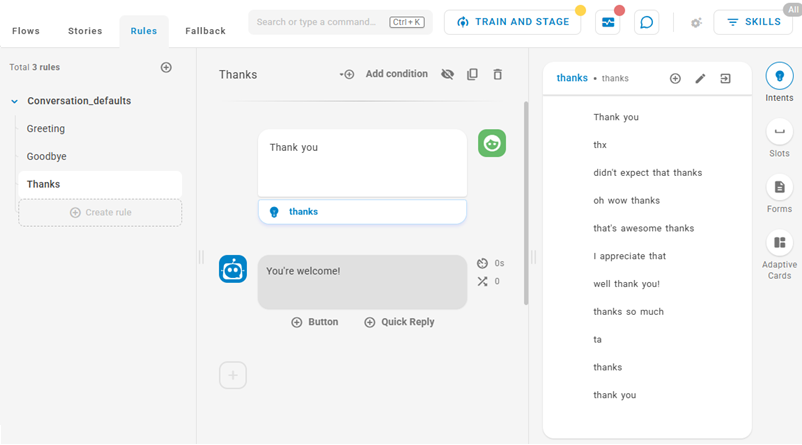This screenshot has height=445, width=802.
Task: Select example 'I appreciate that'
Action: coord(630,256)
